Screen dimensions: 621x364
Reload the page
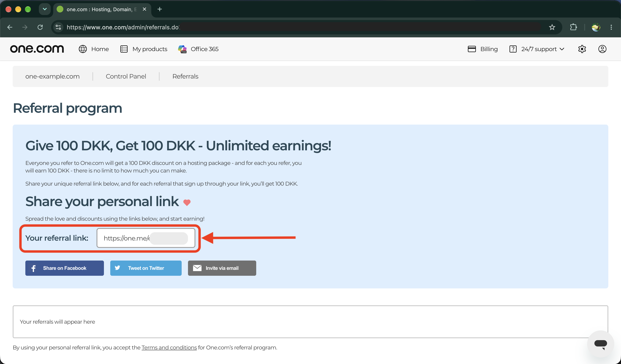[40, 27]
